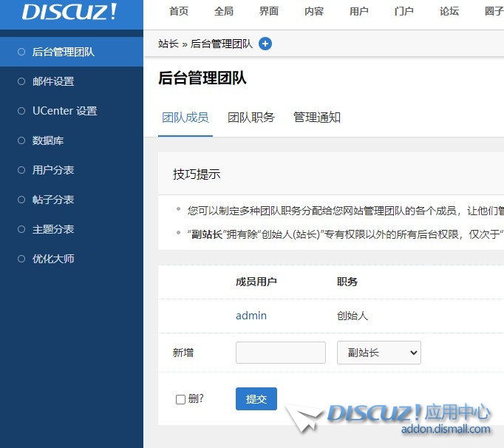Open 内容 in the top navigation
504x448 pixels.
point(314,11)
